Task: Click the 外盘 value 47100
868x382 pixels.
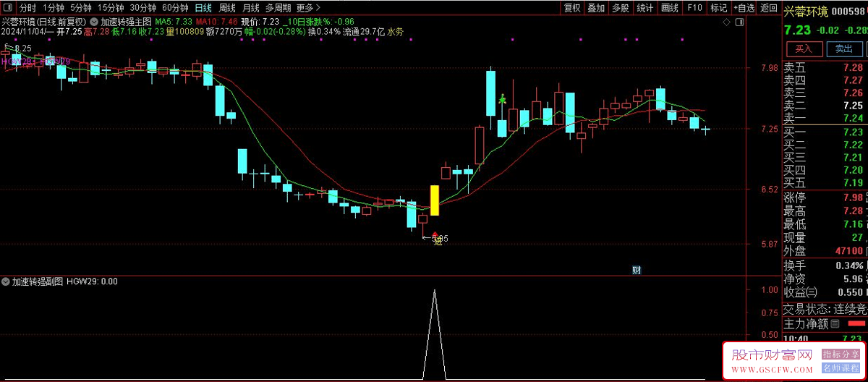Action: [850, 251]
